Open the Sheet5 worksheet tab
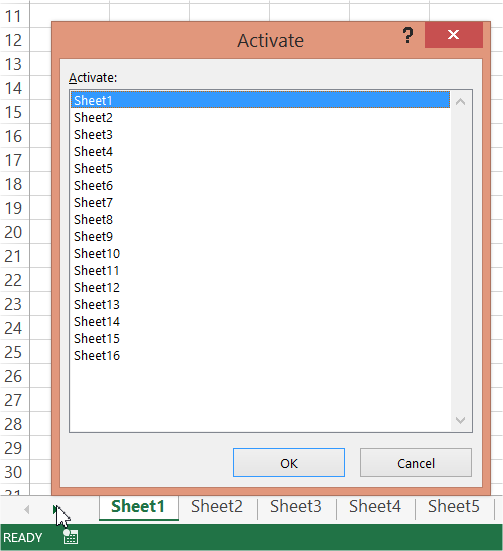This screenshot has height=551, width=503. coord(454,506)
